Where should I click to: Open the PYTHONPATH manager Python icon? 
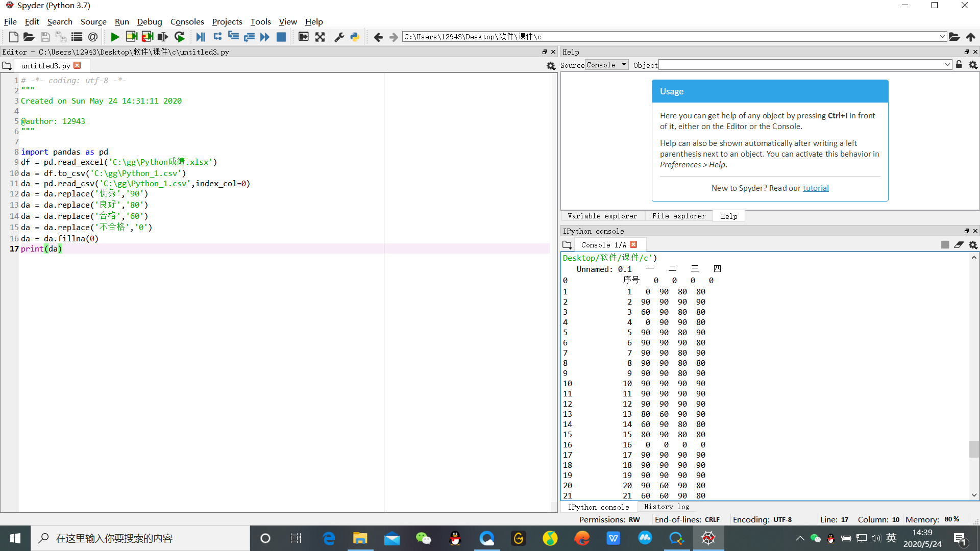tap(355, 37)
